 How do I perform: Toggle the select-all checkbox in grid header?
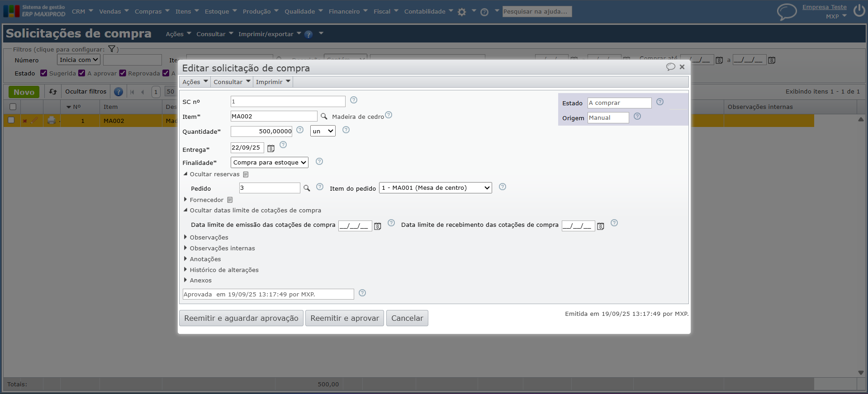[13, 107]
